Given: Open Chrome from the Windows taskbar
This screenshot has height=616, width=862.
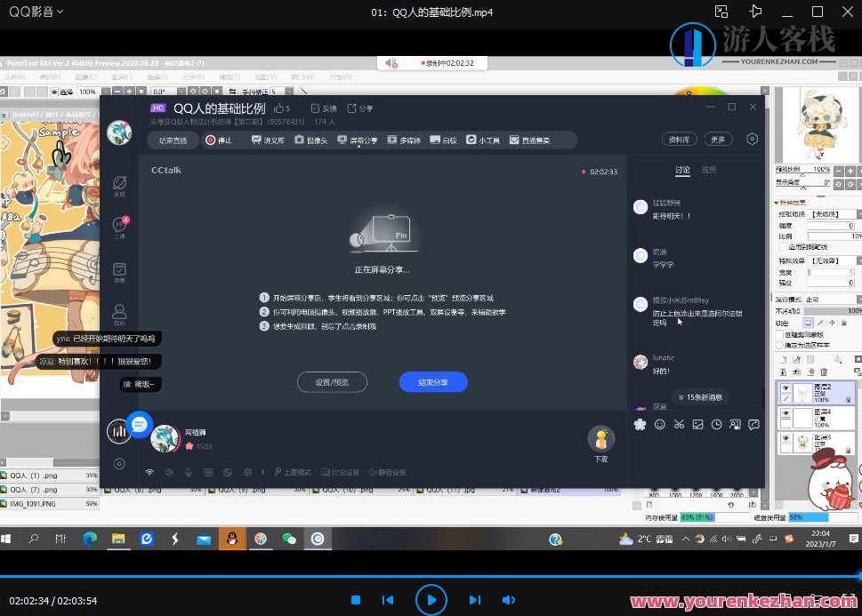Looking at the screenshot, I should tap(89, 539).
